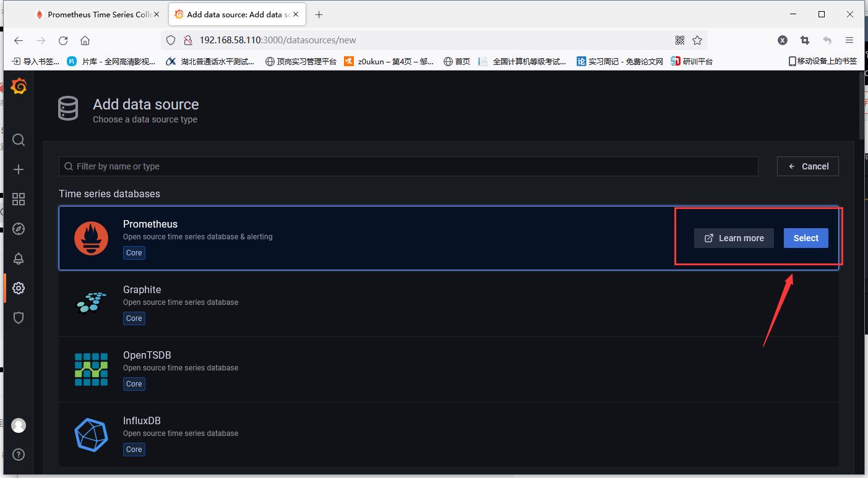Image resolution: width=868 pixels, height=478 pixels.
Task: Bookmark this page with star icon
Action: tap(697, 40)
